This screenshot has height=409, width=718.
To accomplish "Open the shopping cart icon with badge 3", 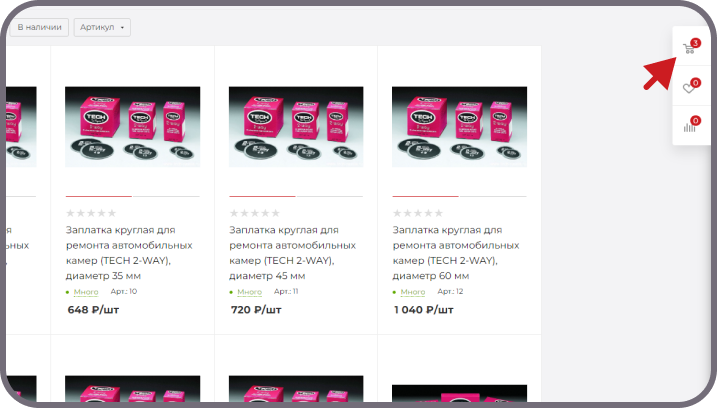I will 689,48.
